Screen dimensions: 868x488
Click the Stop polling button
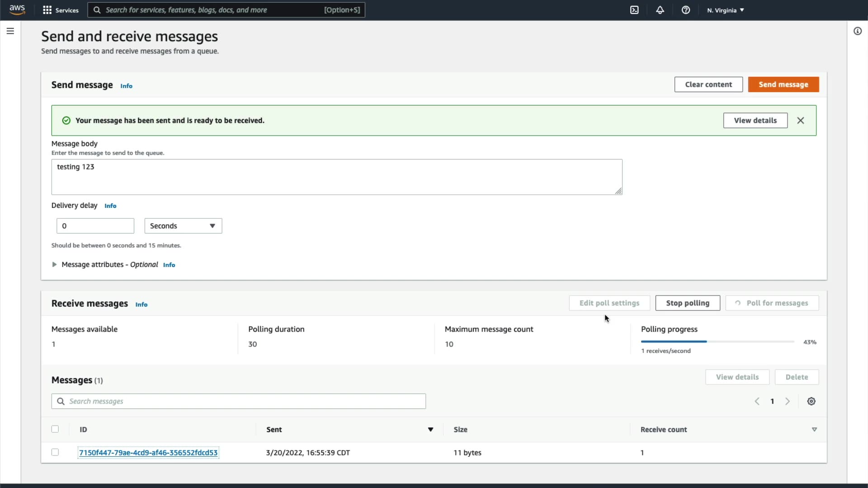point(688,303)
